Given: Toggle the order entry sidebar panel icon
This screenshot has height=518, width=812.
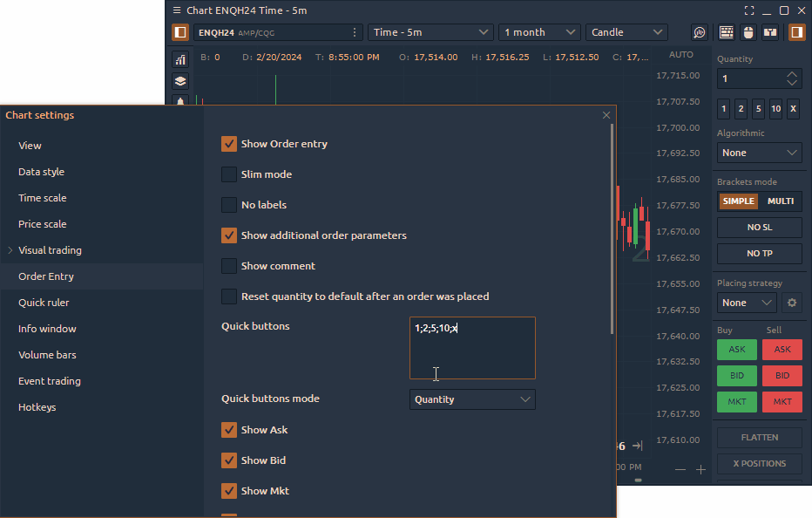Looking at the screenshot, I should 796,32.
